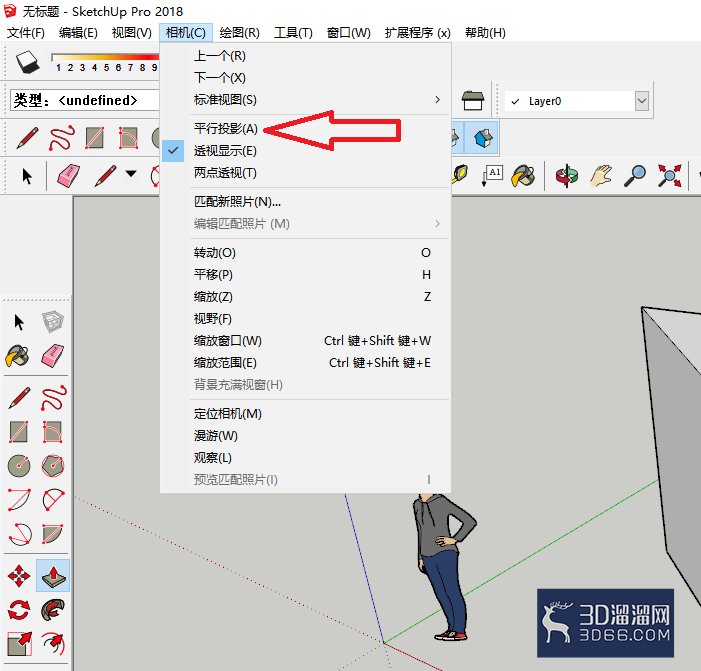Select Paint Bucket tool in top toolbar
This screenshot has height=671, width=701.
524,176
